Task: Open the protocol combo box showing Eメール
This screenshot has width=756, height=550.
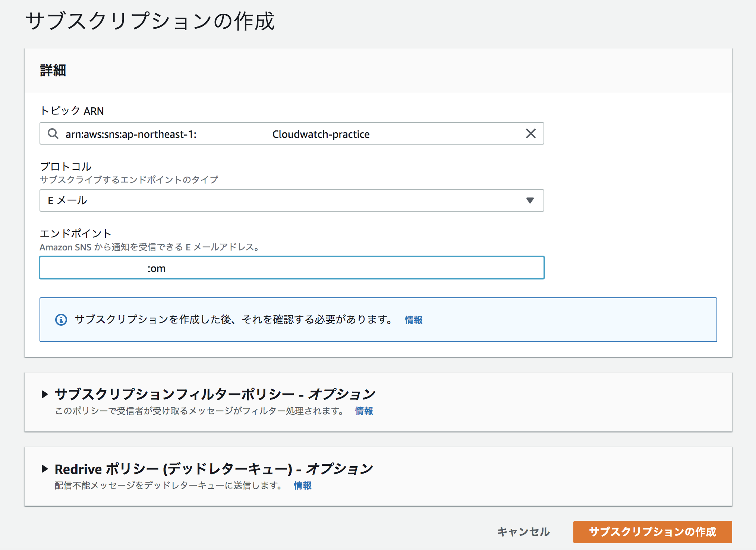Action: [291, 200]
